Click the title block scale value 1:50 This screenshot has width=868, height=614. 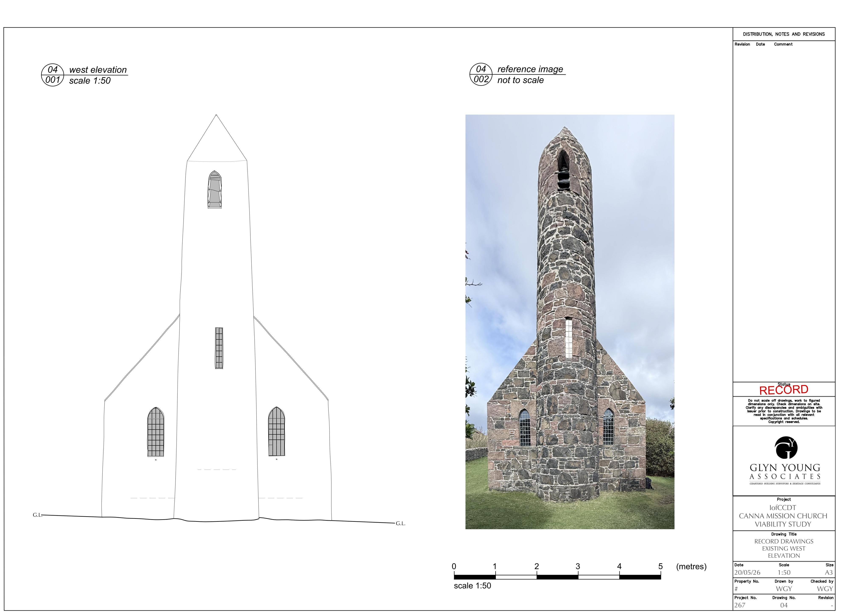coord(784,572)
